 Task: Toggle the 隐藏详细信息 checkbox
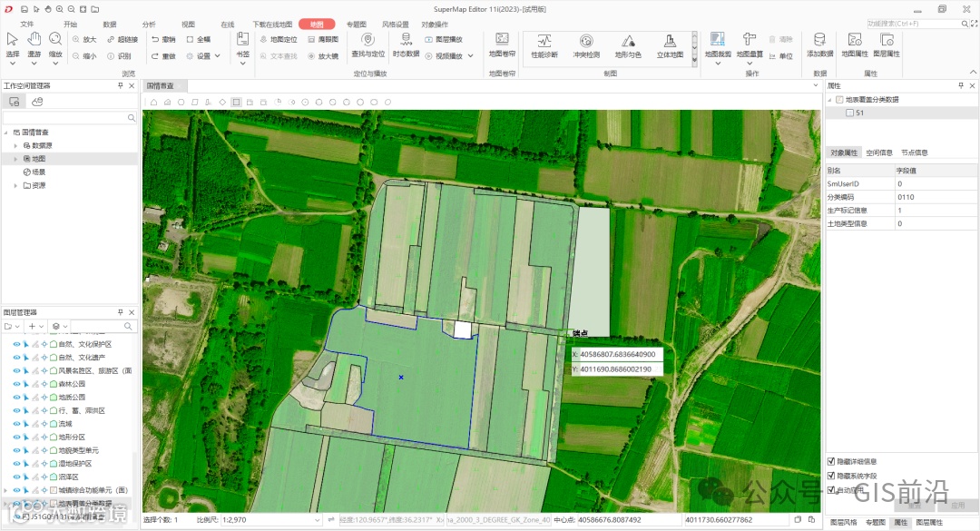click(832, 461)
